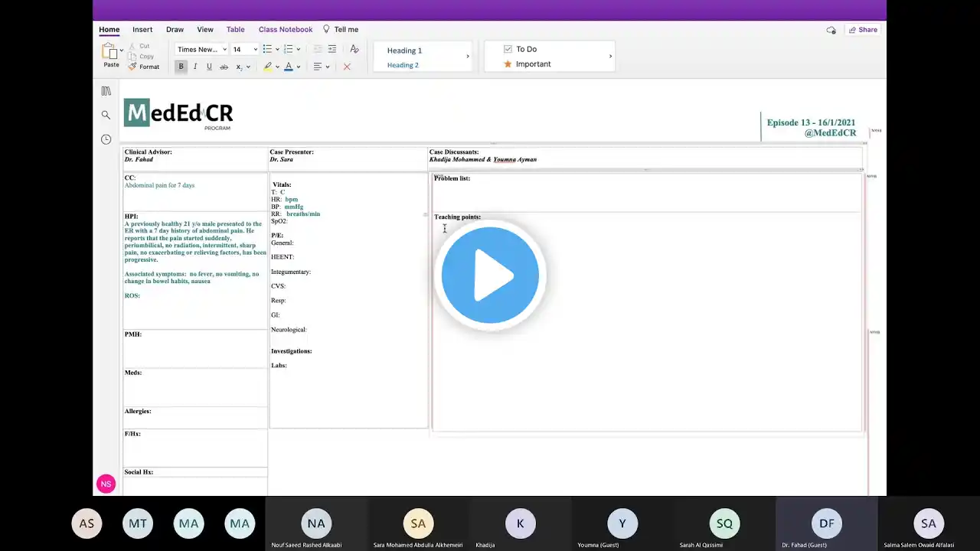Increase the paragraph indent

pyautogui.click(x=332, y=49)
